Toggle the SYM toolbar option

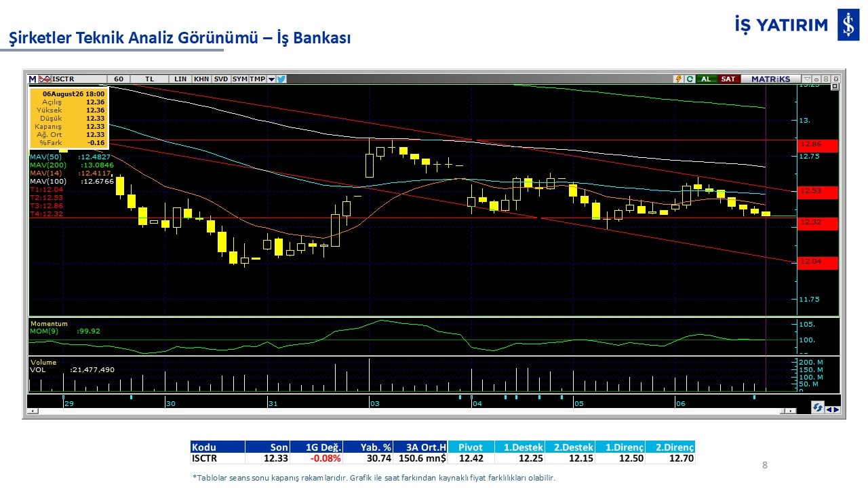click(239, 79)
